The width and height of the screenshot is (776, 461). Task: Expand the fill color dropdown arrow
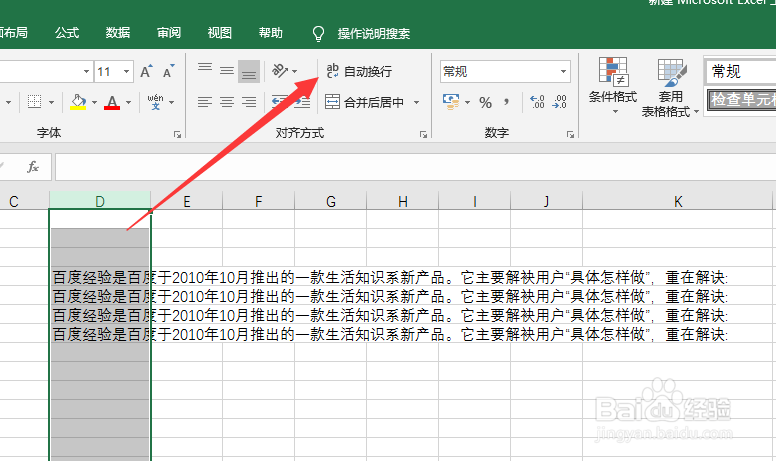[x=94, y=102]
